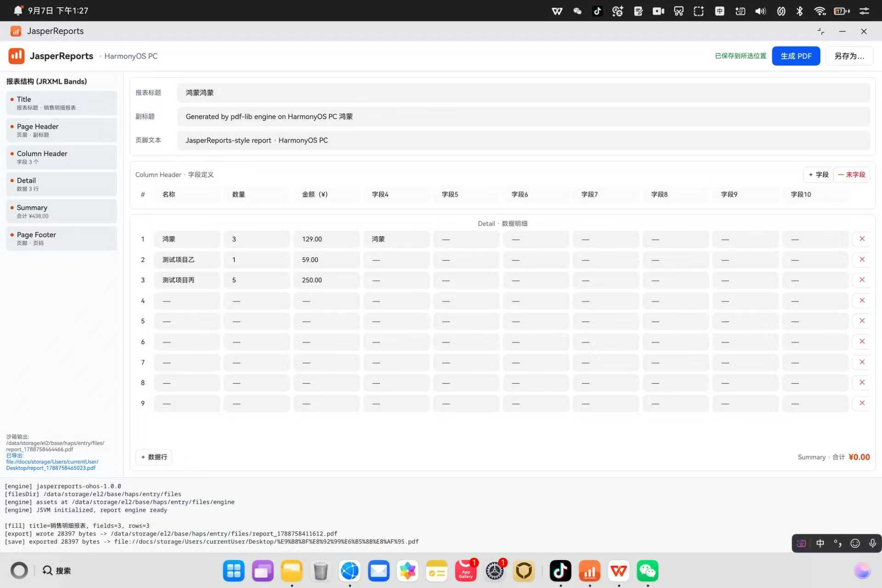Open Wi-Fi settings in the status bar

tap(820, 11)
